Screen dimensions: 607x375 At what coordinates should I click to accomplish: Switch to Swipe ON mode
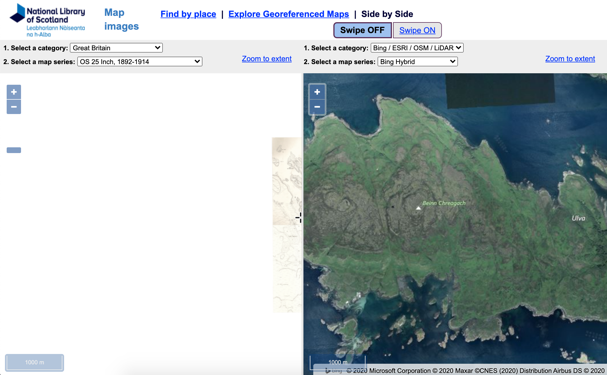pos(417,30)
